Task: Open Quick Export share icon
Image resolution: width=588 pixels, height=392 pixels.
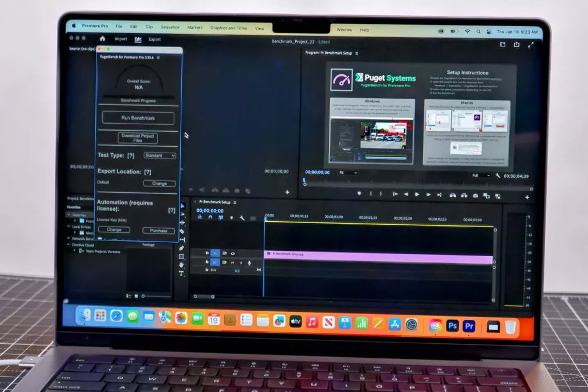Action: click(x=517, y=45)
